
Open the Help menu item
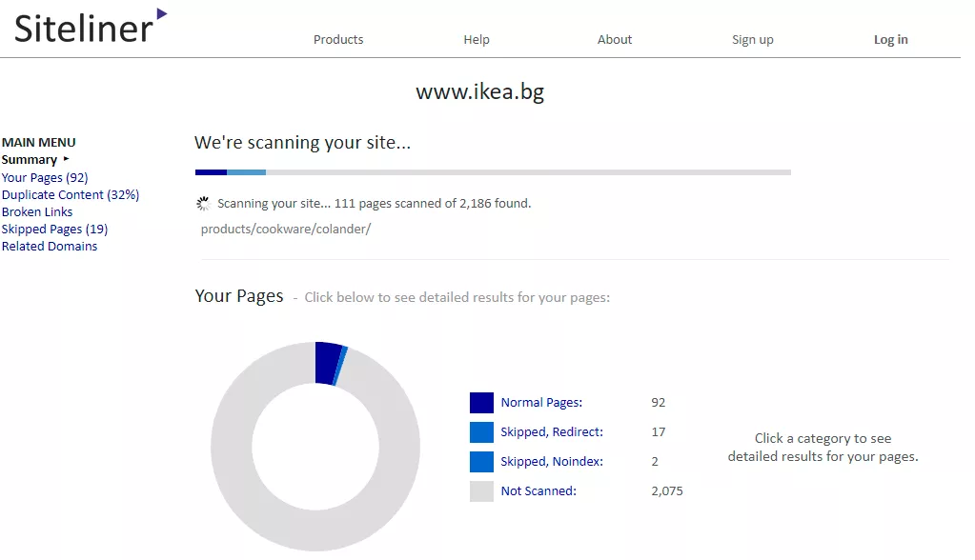pos(477,39)
